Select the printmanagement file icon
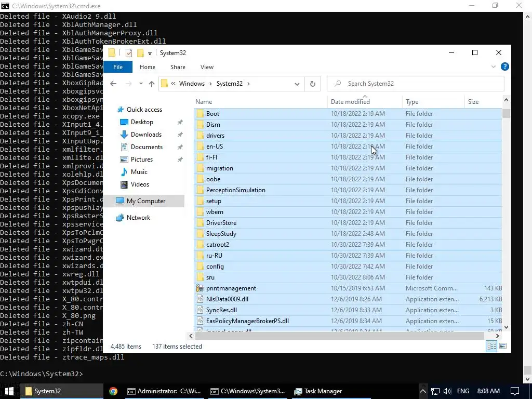 pos(200,288)
